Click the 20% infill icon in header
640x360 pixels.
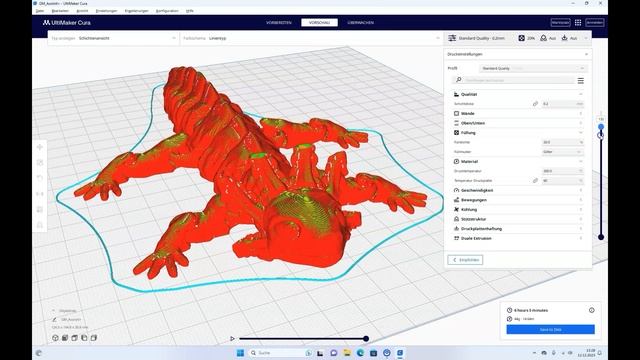[522, 38]
